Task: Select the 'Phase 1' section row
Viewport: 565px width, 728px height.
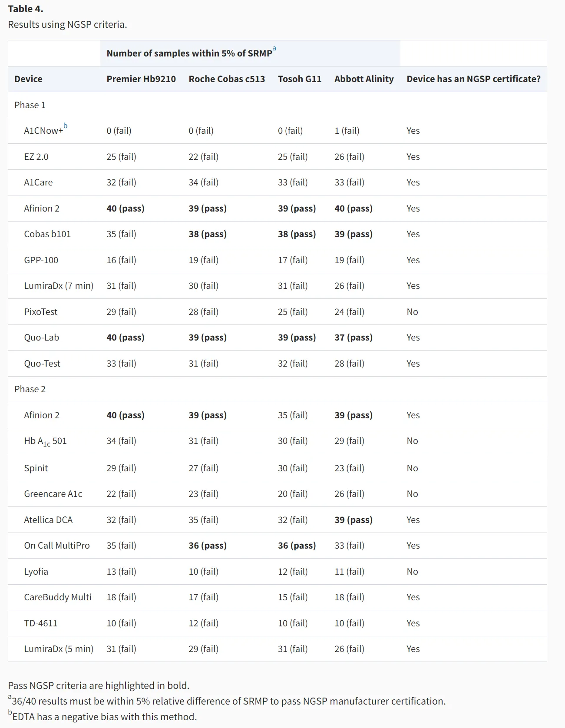Action: coord(30,105)
